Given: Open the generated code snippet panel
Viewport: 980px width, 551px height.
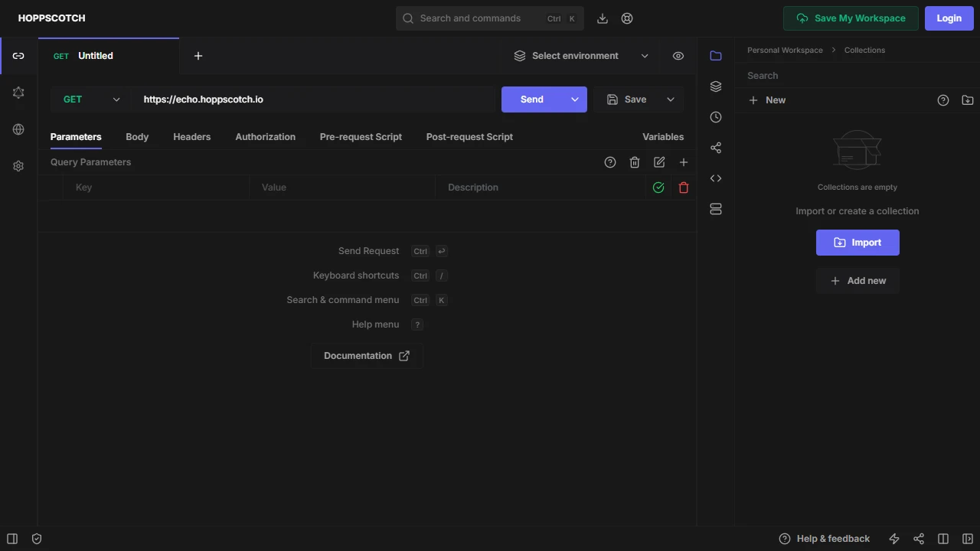Looking at the screenshot, I should point(715,178).
